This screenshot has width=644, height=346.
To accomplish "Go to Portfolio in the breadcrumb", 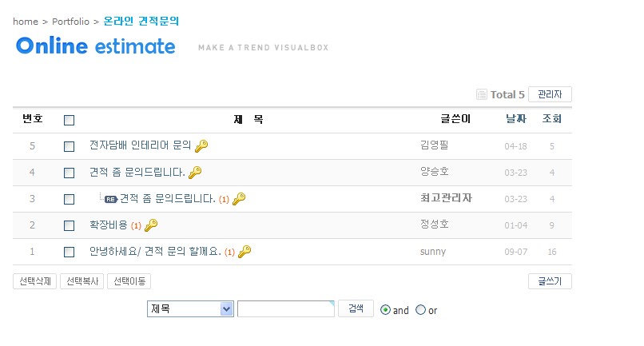I will pyautogui.click(x=70, y=22).
